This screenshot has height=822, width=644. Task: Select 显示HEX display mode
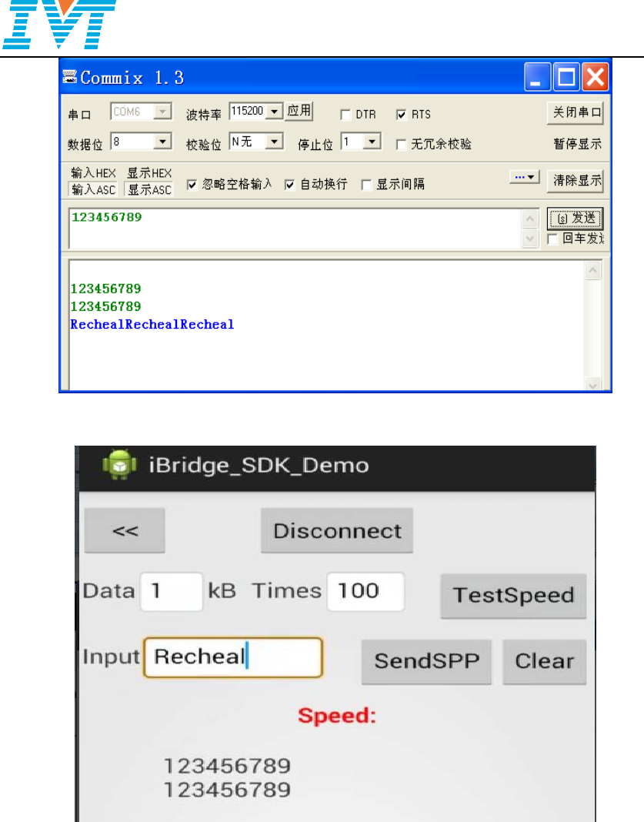[x=149, y=173]
